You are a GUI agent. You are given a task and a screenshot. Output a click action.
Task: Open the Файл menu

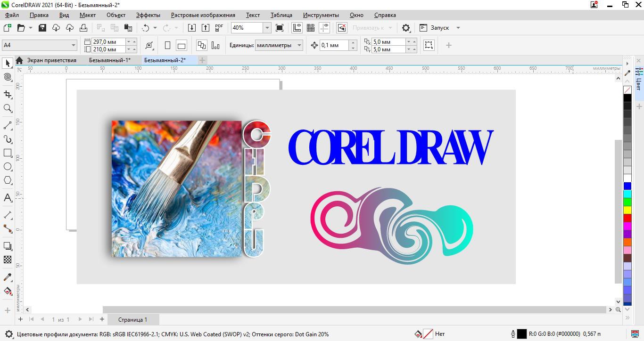point(12,15)
